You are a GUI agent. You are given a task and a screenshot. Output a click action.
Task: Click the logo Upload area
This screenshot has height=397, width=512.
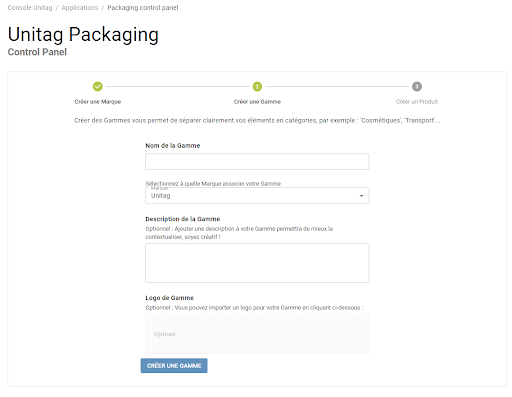coord(257,334)
